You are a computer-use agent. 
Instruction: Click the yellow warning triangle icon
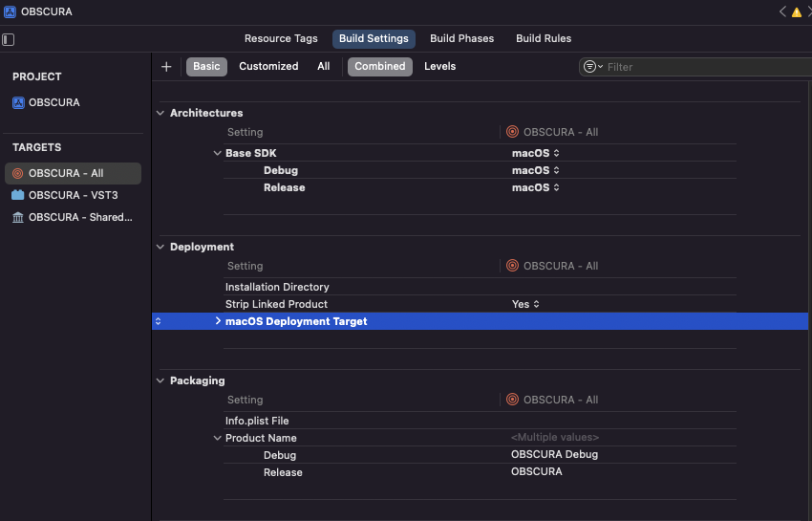click(x=797, y=12)
